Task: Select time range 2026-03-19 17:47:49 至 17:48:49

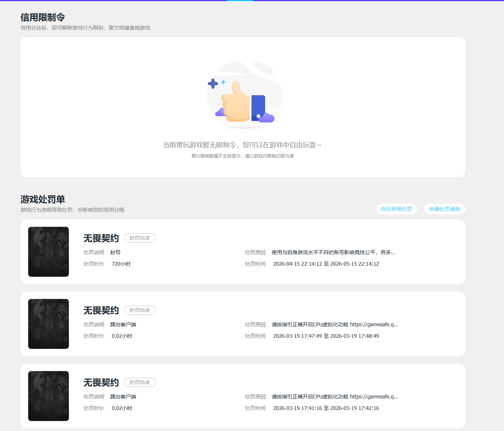Action: pos(326,336)
